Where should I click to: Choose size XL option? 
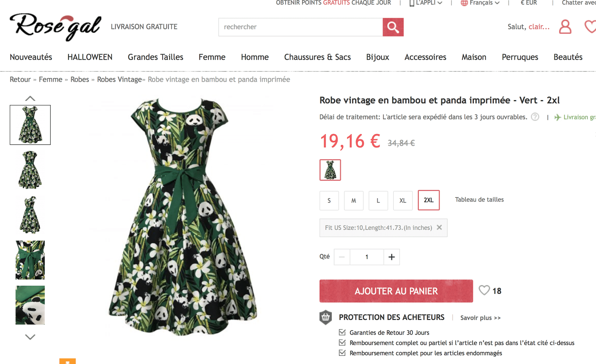[x=403, y=200]
